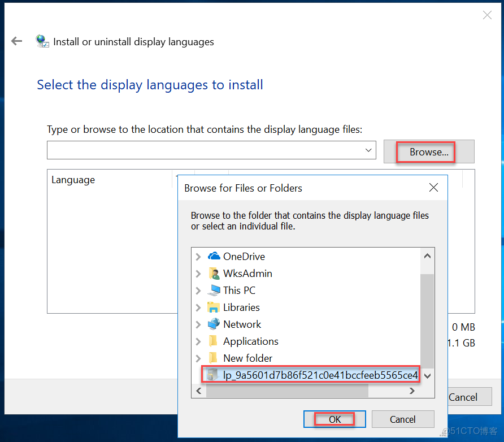Click the This PC computer icon
504x442 pixels.
click(214, 291)
